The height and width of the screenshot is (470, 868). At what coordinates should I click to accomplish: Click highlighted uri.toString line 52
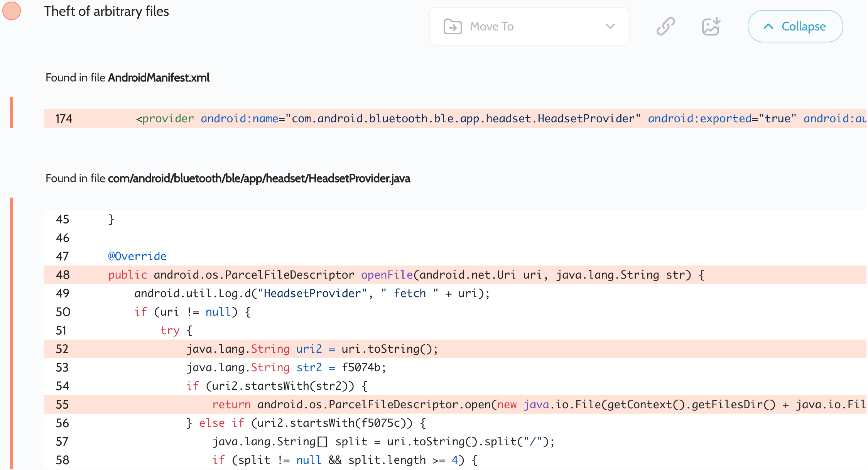312,349
